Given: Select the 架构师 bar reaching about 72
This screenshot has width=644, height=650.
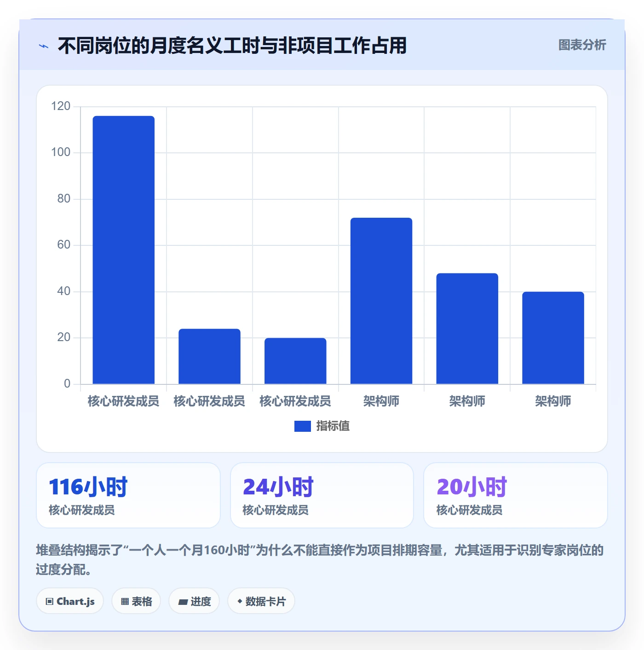Looking at the screenshot, I should (381, 301).
